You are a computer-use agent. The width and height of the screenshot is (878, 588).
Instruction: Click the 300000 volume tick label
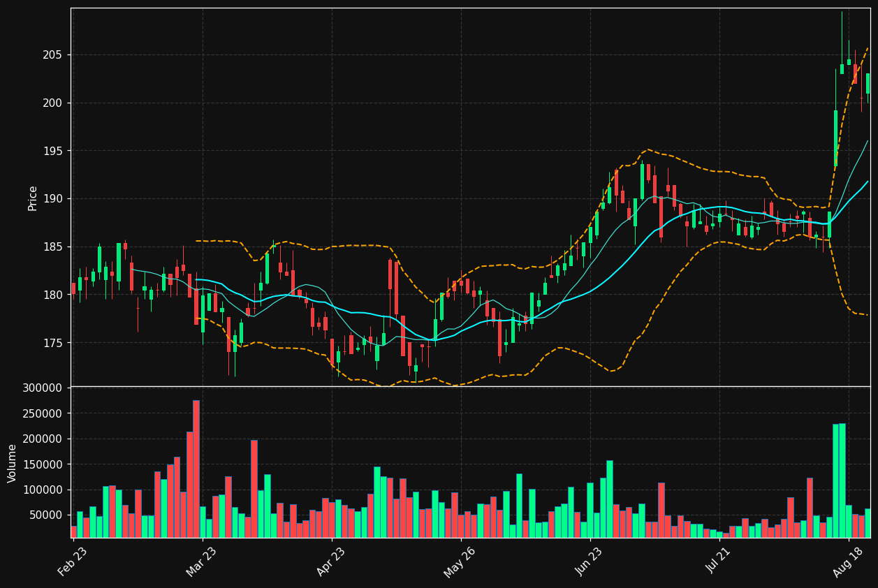tap(43, 388)
